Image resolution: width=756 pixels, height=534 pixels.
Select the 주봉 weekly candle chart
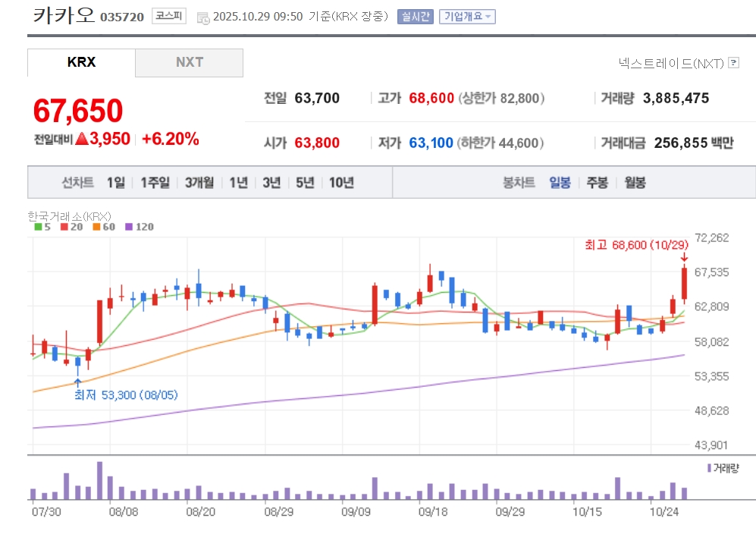597,182
